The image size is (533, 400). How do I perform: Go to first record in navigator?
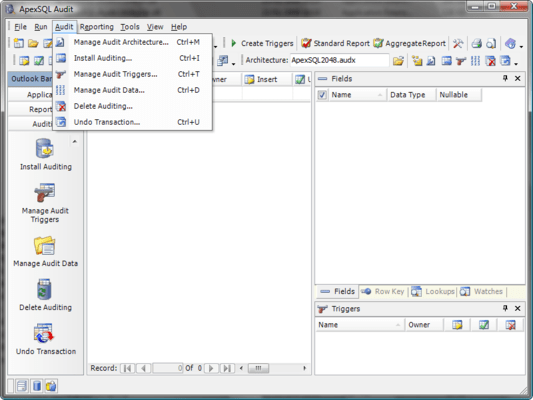coord(127,368)
